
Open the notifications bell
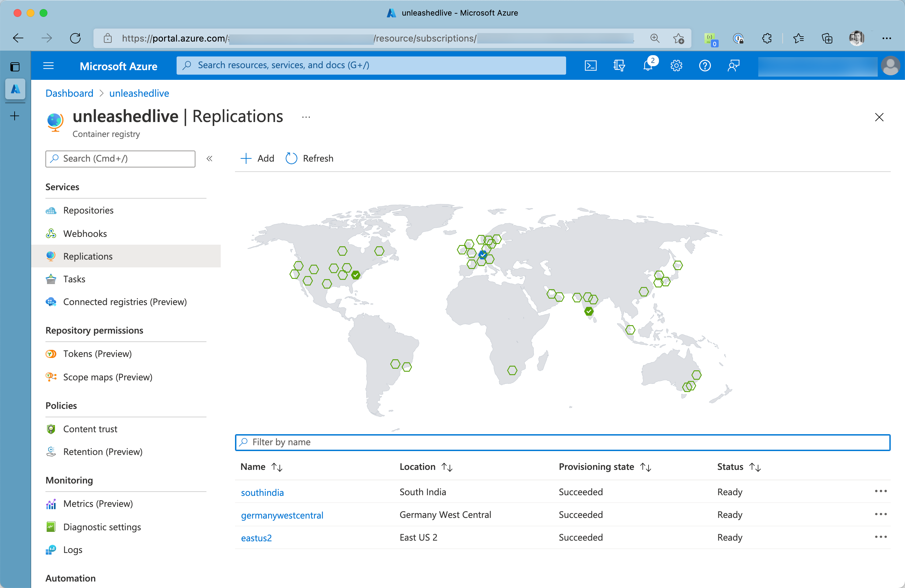648,66
